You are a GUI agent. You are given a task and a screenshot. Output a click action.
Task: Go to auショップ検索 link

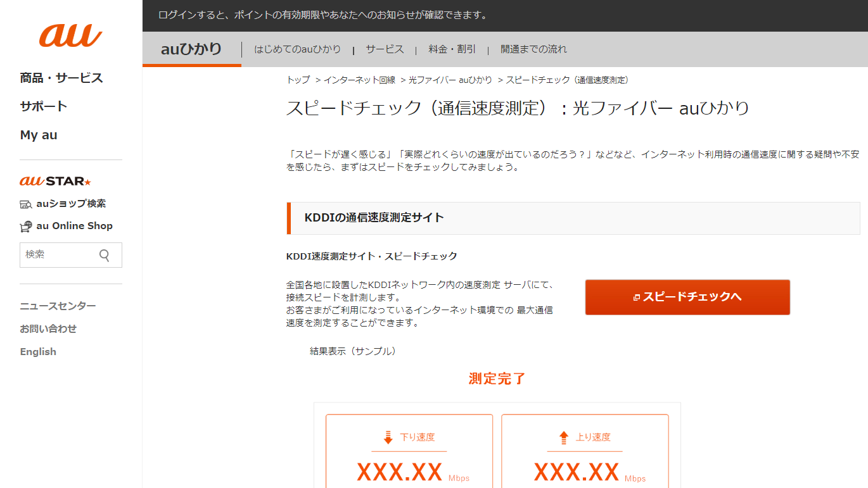tap(71, 204)
